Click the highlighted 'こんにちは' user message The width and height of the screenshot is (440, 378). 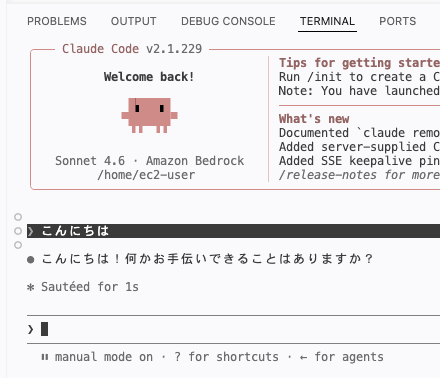pyautogui.click(x=233, y=231)
